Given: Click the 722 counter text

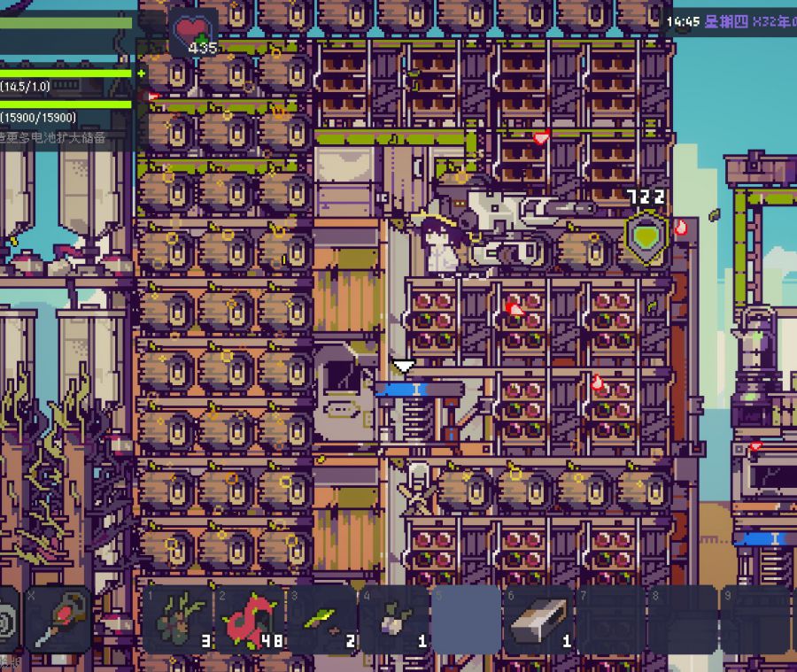Looking at the screenshot, I should [x=646, y=197].
